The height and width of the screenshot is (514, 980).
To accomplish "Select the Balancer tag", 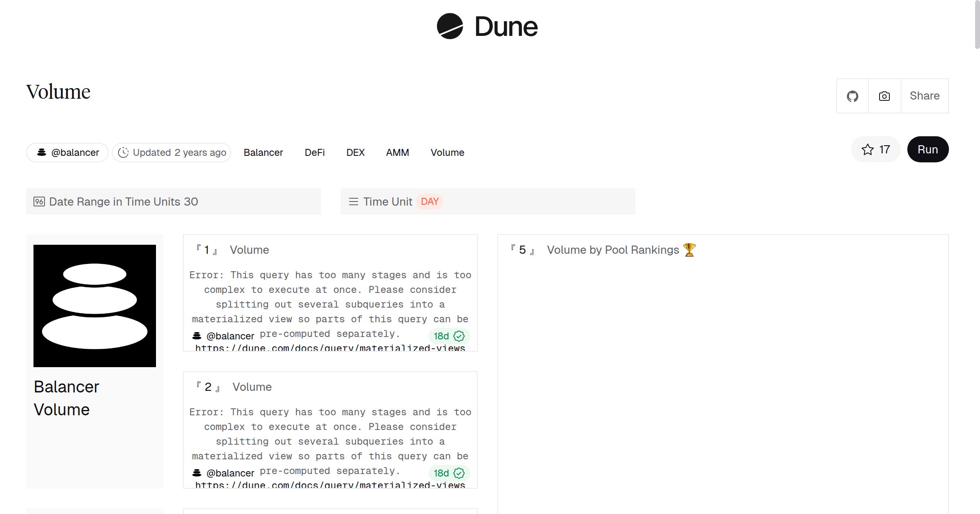I will [263, 153].
